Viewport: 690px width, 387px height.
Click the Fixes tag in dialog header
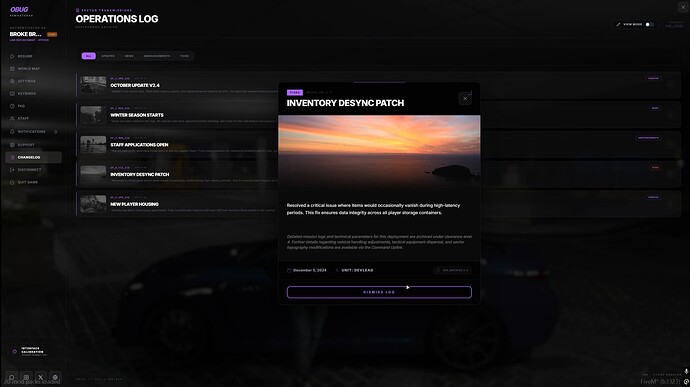pos(295,92)
